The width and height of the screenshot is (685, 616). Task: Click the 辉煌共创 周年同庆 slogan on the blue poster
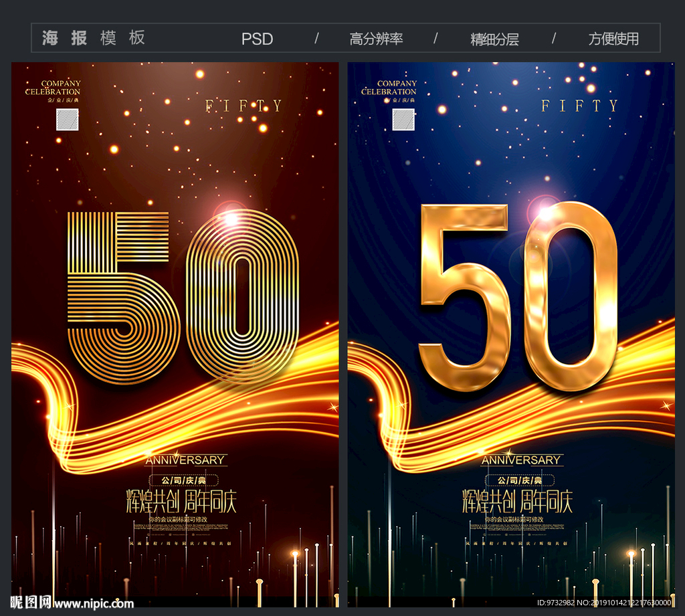click(517, 501)
